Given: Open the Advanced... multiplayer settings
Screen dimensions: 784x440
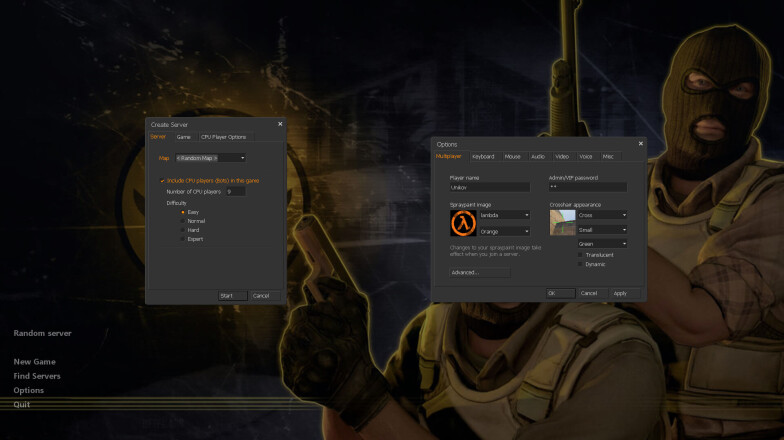Looking at the screenshot, I should [480, 272].
